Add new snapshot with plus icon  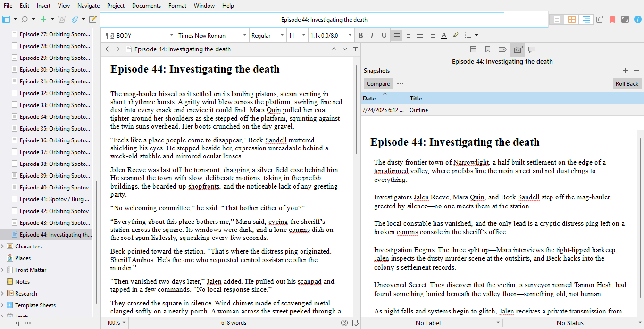tap(625, 71)
